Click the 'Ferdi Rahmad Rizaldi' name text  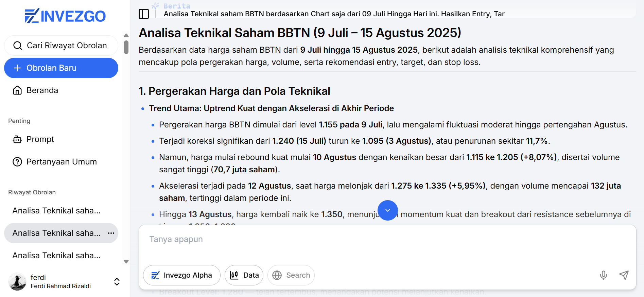[60, 286]
